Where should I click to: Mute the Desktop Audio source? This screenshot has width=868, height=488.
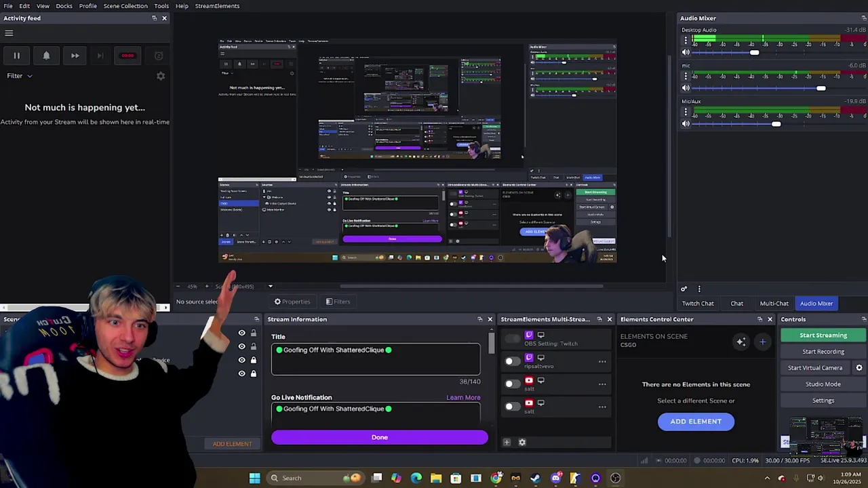(x=686, y=52)
